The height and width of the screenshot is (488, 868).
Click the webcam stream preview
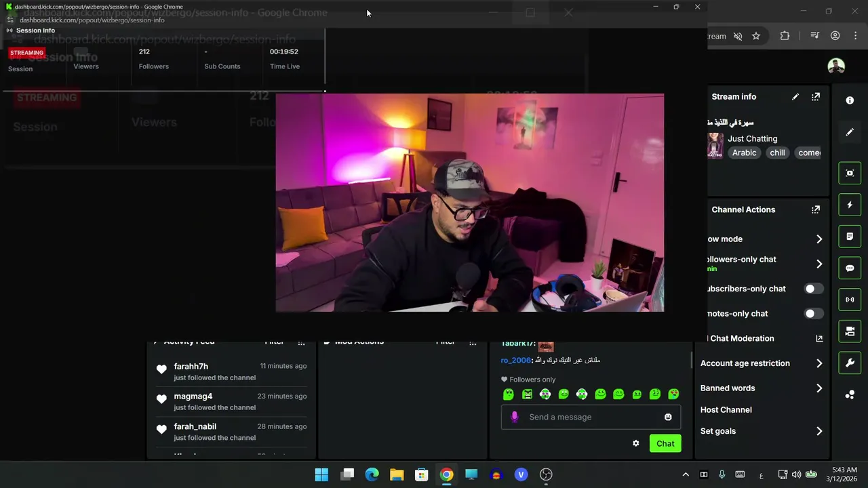click(x=470, y=203)
